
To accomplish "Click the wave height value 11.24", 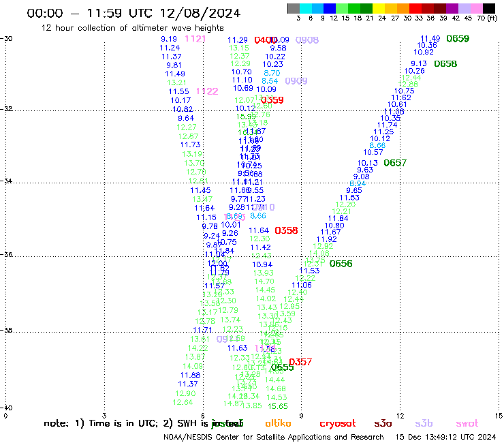I will (x=170, y=48).
